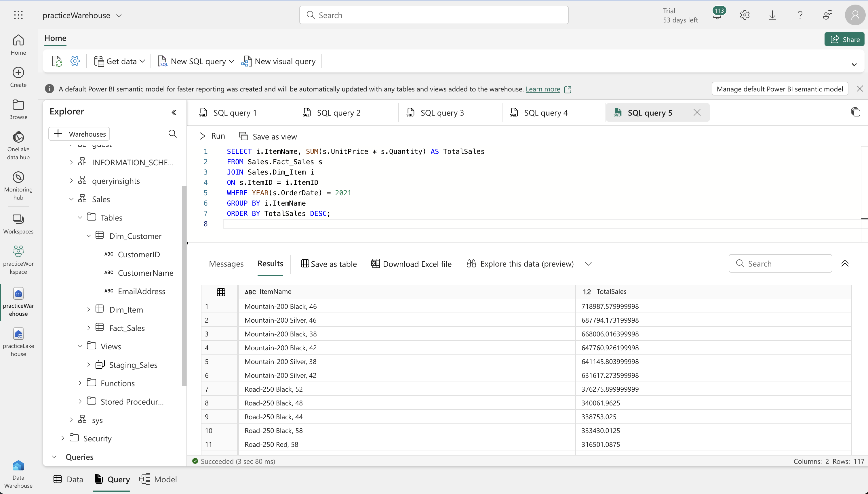Open the more options chevron after Explore this data
This screenshot has height=494, width=868.
coord(588,264)
